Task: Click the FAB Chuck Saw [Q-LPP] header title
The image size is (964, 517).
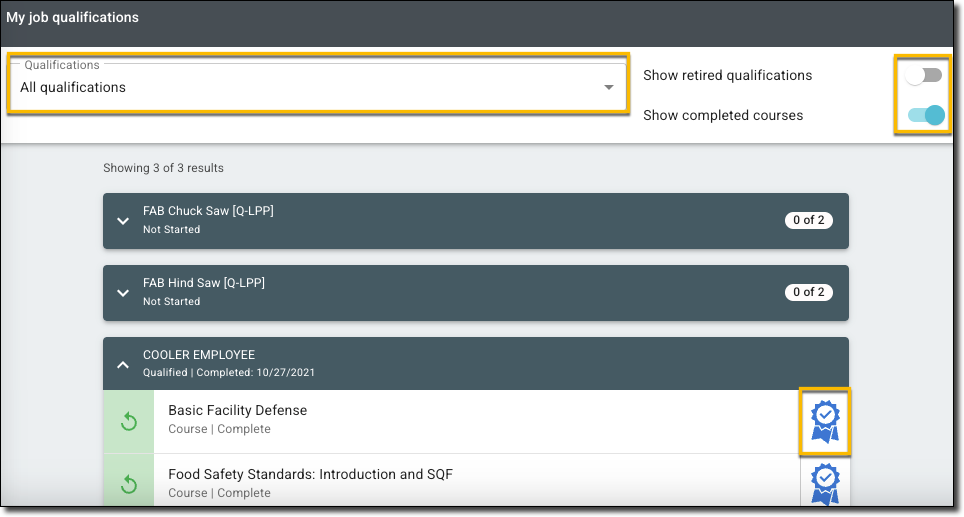Action: [x=208, y=211]
